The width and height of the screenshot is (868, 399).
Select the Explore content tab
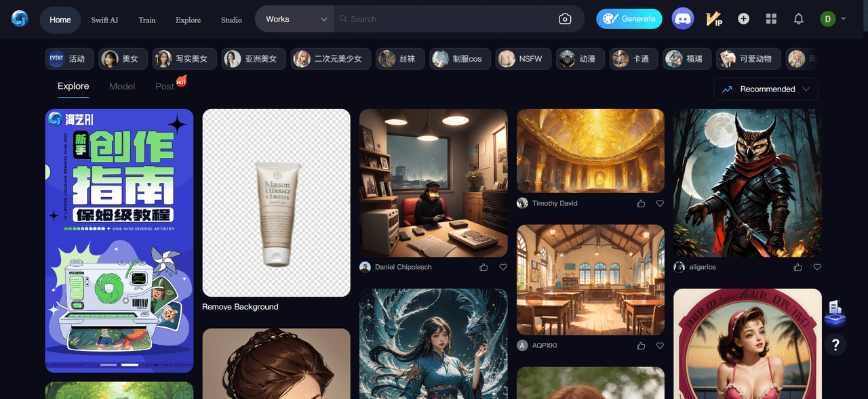[73, 86]
